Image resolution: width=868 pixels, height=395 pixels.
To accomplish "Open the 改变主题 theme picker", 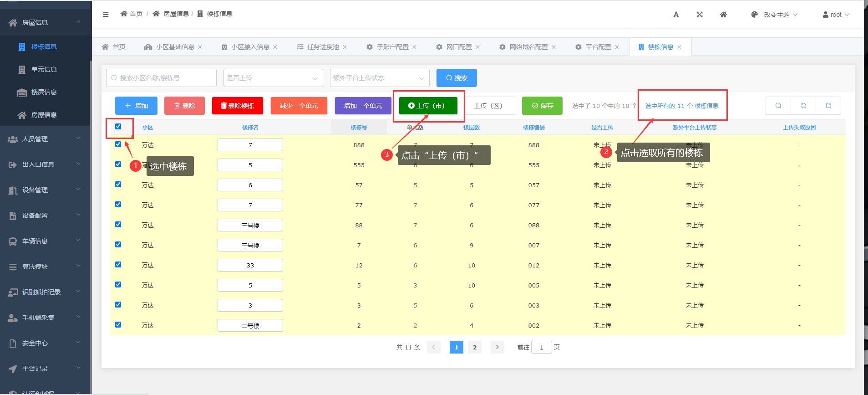I will point(774,15).
